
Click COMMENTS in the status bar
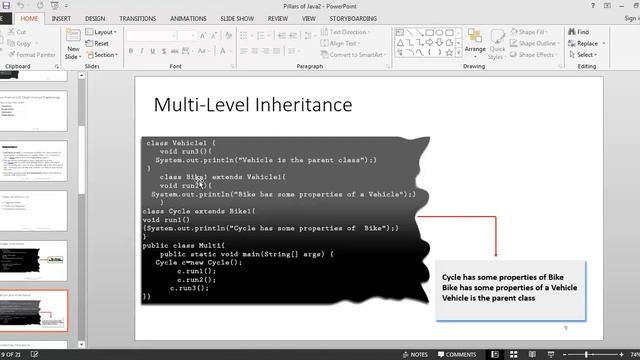[457, 354]
